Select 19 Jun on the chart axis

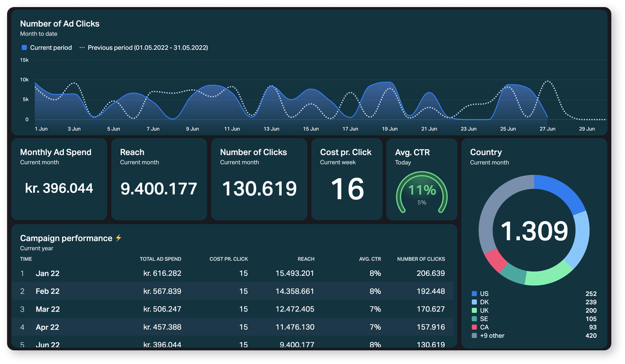point(389,129)
